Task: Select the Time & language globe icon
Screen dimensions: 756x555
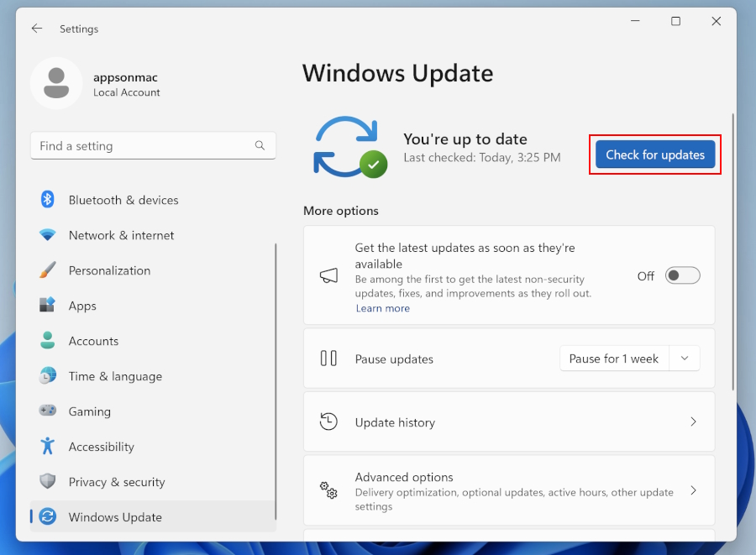Action: point(48,376)
